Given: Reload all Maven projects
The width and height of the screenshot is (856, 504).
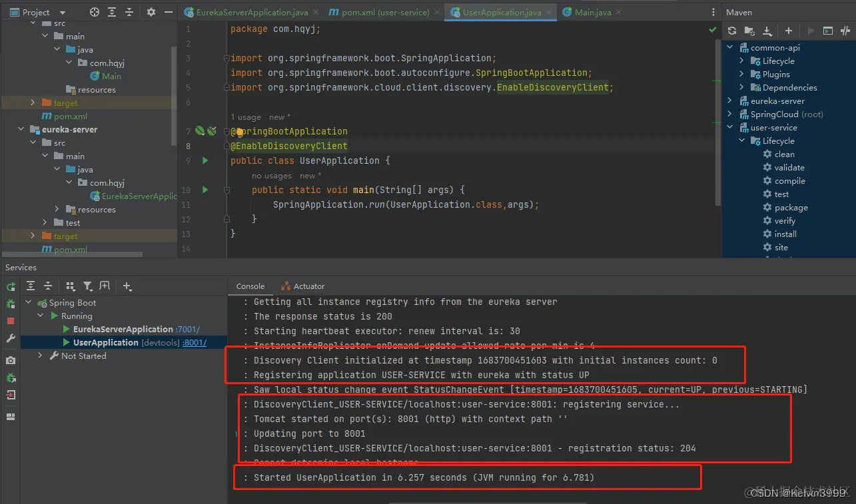Looking at the screenshot, I should pos(732,31).
